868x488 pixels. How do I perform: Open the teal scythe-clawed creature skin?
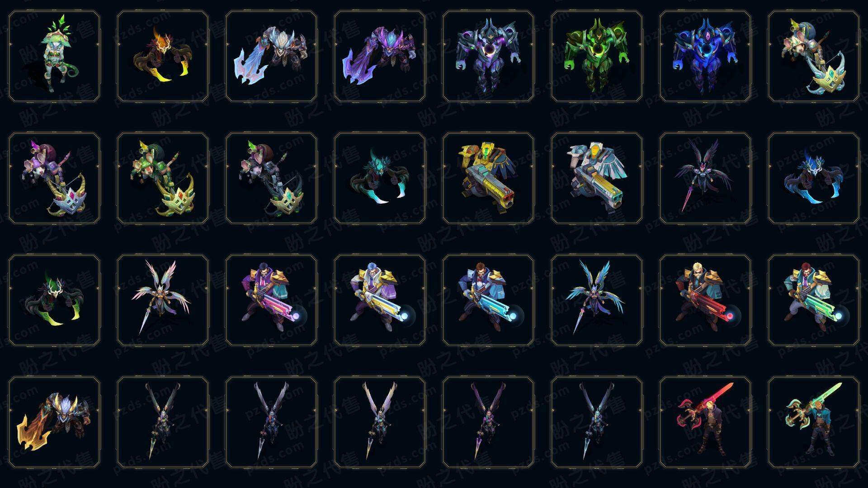coord(380,178)
